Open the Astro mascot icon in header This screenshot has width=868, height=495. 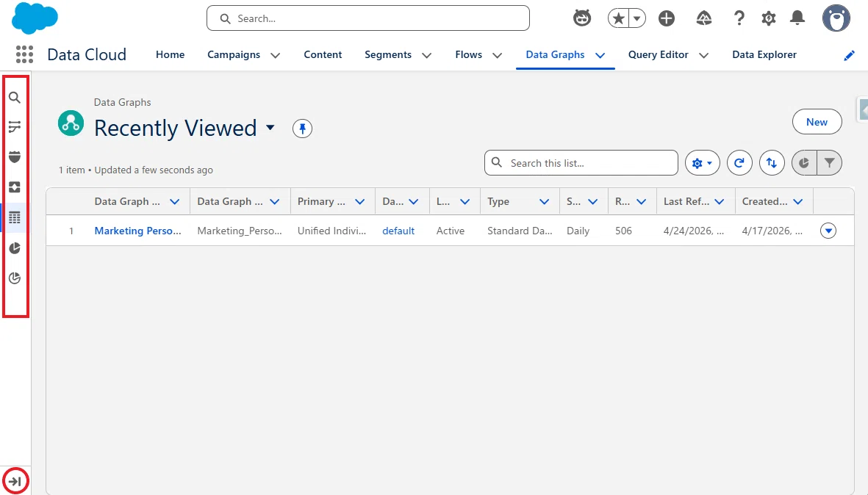pyautogui.click(x=582, y=18)
